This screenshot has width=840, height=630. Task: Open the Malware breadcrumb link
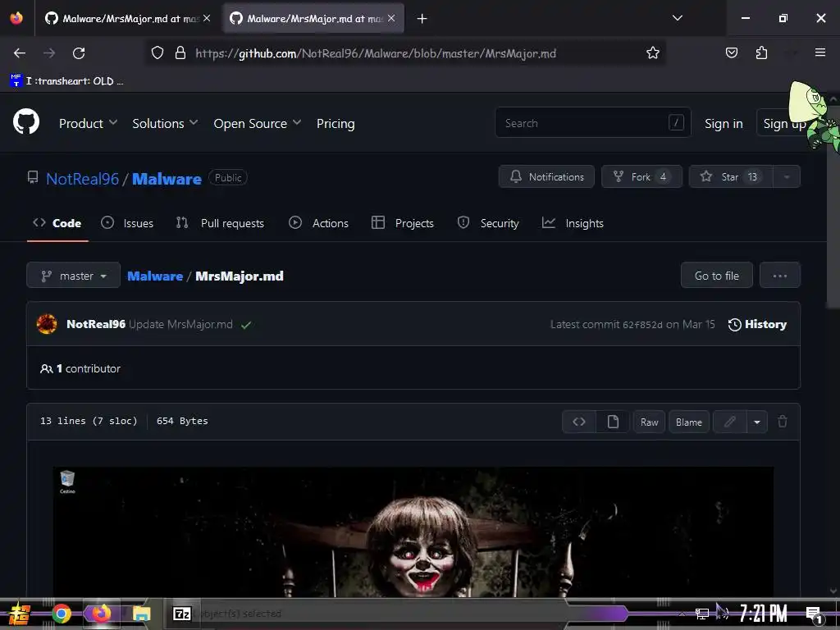[x=155, y=276]
